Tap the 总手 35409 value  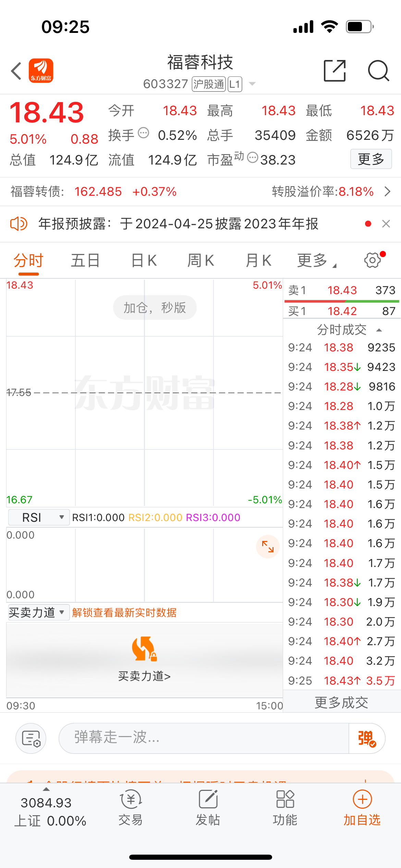click(x=275, y=135)
